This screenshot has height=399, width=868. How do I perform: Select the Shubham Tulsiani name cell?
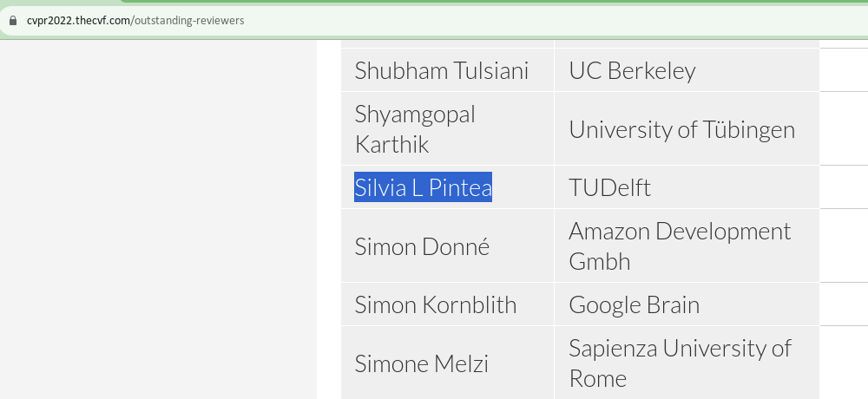pos(447,69)
